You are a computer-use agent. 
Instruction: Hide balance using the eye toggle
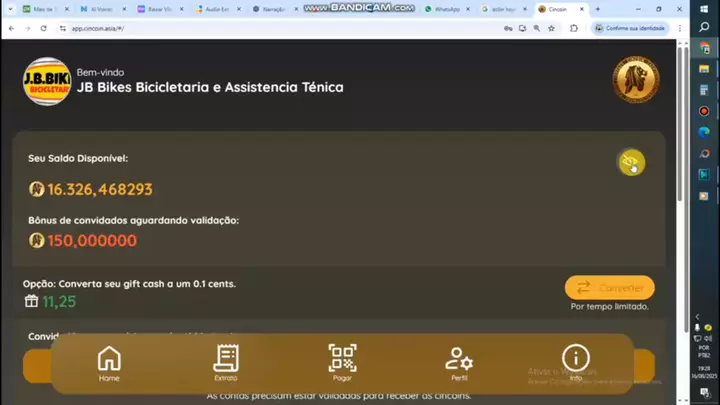(x=630, y=162)
